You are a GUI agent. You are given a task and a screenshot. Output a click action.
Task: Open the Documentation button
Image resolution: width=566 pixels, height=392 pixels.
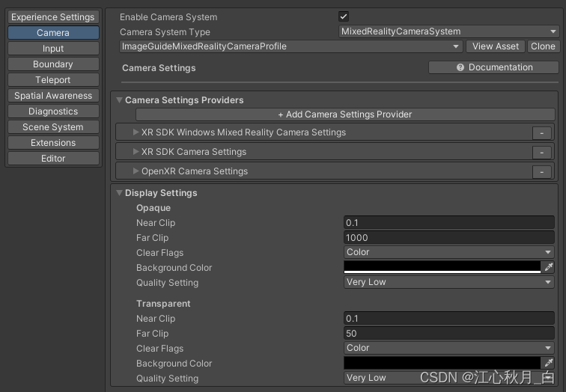493,67
